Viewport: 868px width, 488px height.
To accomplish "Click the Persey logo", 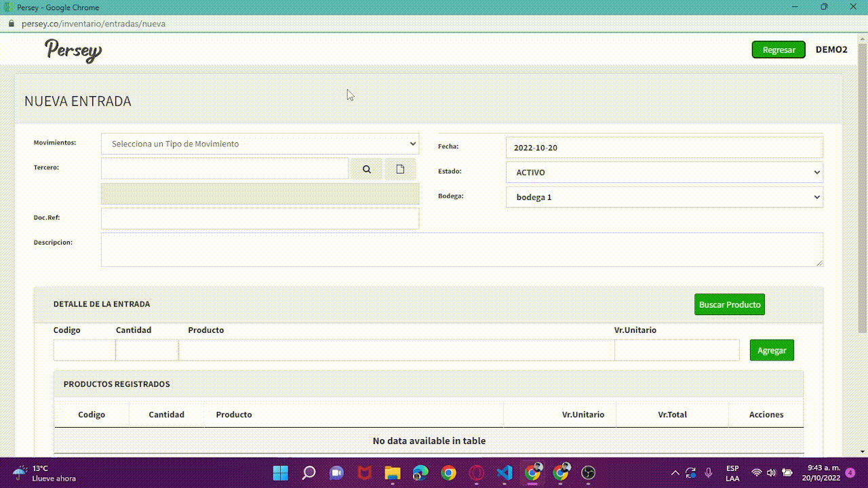I will 73,50.
